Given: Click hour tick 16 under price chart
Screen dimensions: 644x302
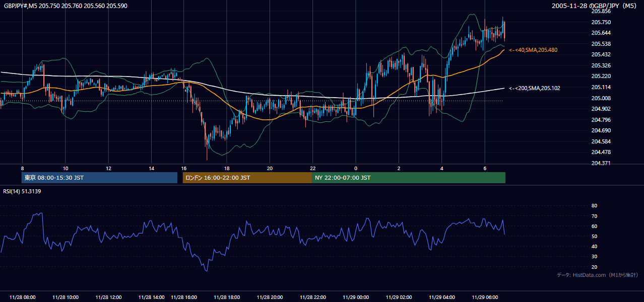Looking at the screenshot, I should tap(184, 168).
